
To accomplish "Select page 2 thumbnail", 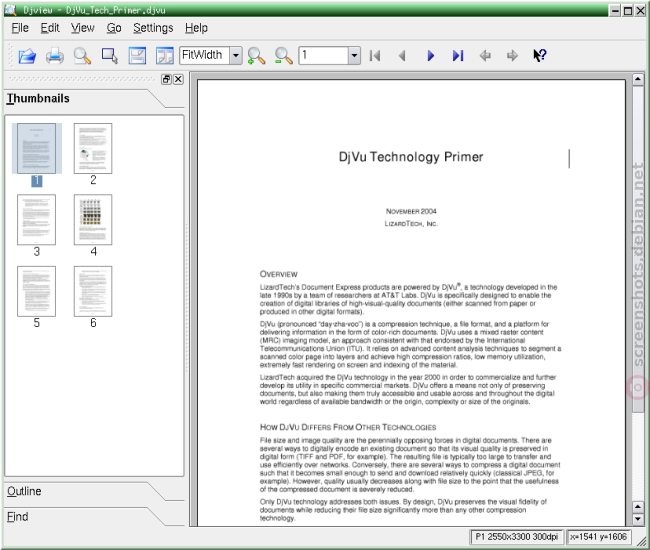I will click(93, 148).
